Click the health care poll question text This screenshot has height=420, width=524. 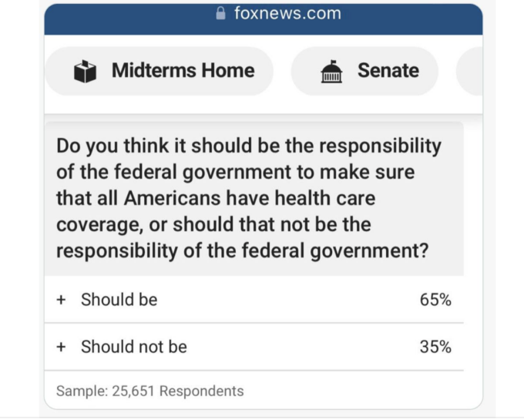click(x=249, y=198)
